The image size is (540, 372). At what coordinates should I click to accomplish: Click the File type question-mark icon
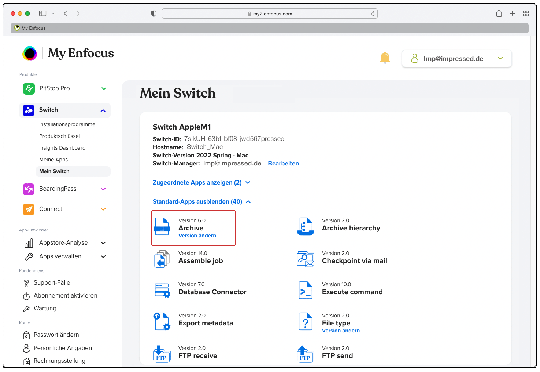[305, 321]
